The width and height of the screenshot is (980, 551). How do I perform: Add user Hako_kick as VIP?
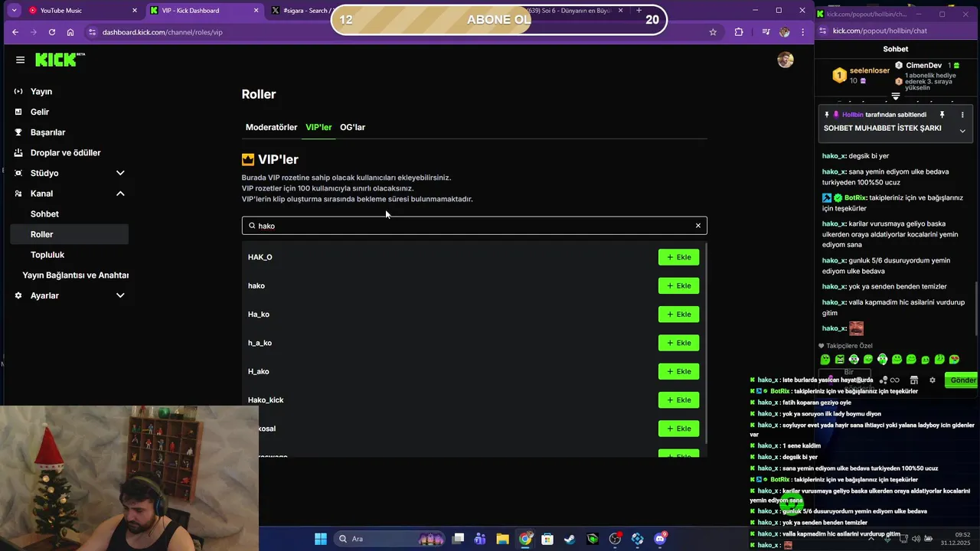pos(678,400)
